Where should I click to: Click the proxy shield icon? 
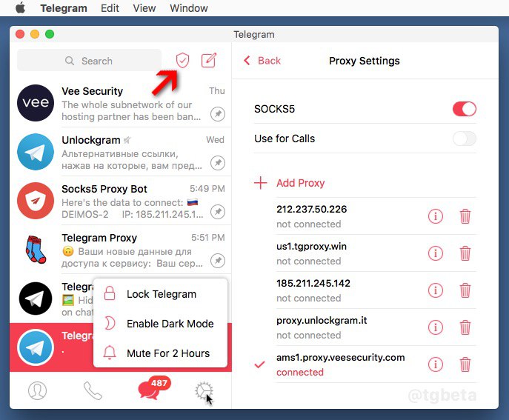(182, 61)
